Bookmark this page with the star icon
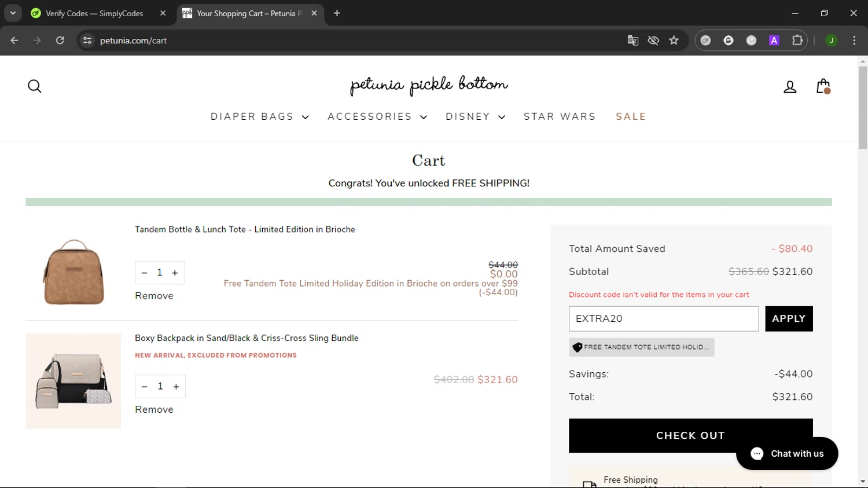 [x=674, y=41]
